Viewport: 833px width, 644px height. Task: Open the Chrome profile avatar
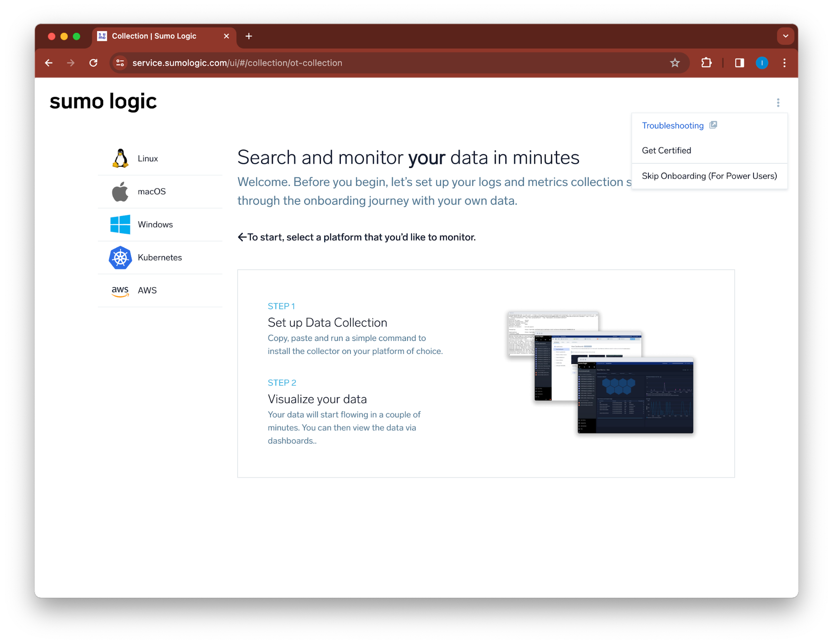pyautogui.click(x=762, y=63)
